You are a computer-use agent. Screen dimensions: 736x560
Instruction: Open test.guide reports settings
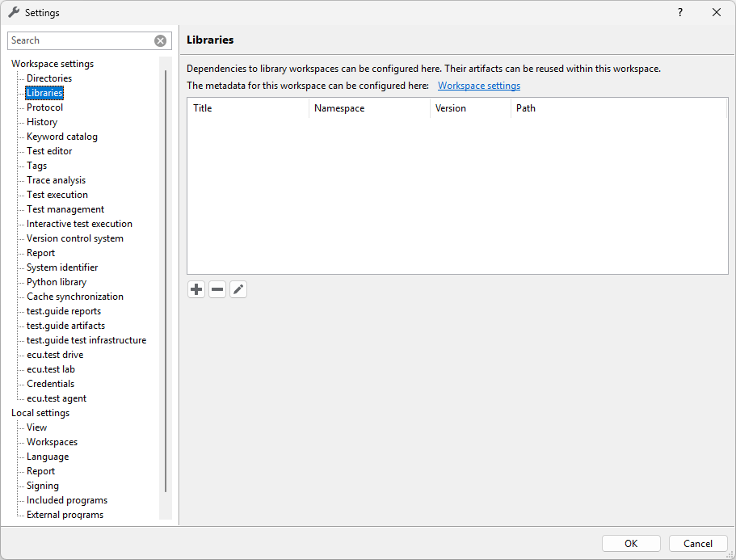63,311
